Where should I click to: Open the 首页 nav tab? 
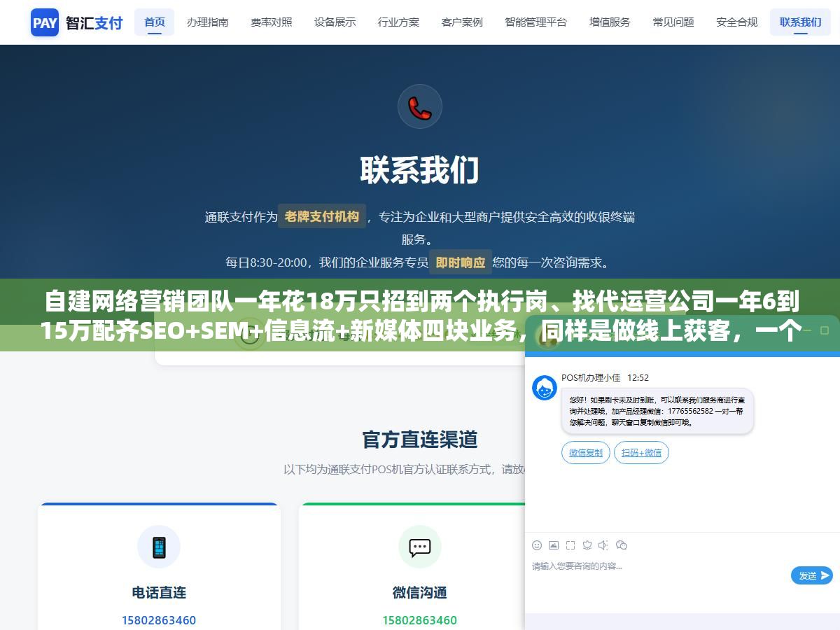point(155,22)
